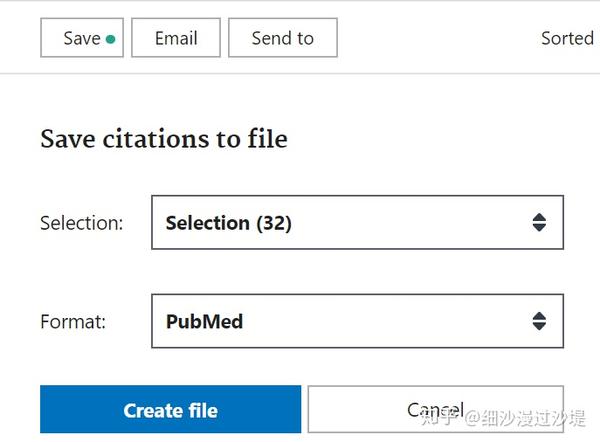The height and width of the screenshot is (442, 600).
Task: Click the green dot indicator on Save
Action: tap(111, 39)
